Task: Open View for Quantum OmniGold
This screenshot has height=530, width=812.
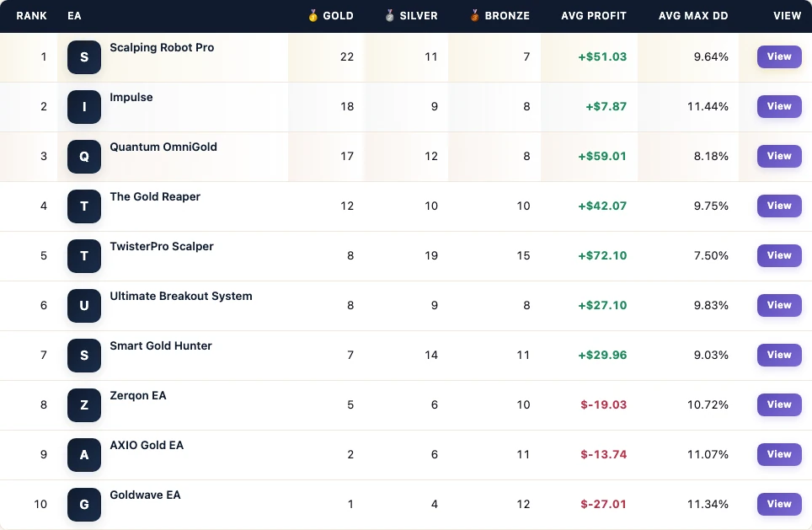Action: 779,156
